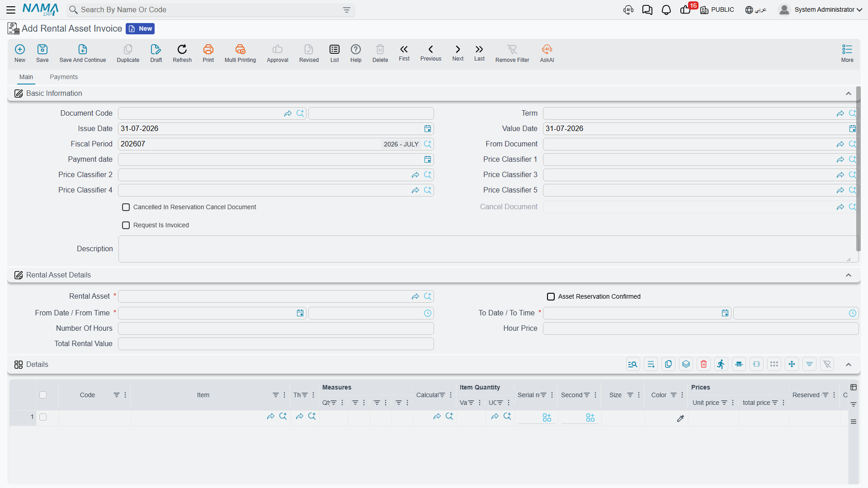Open notifications bell
Image resolution: width=868 pixels, height=488 pixels.
point(666,9)
